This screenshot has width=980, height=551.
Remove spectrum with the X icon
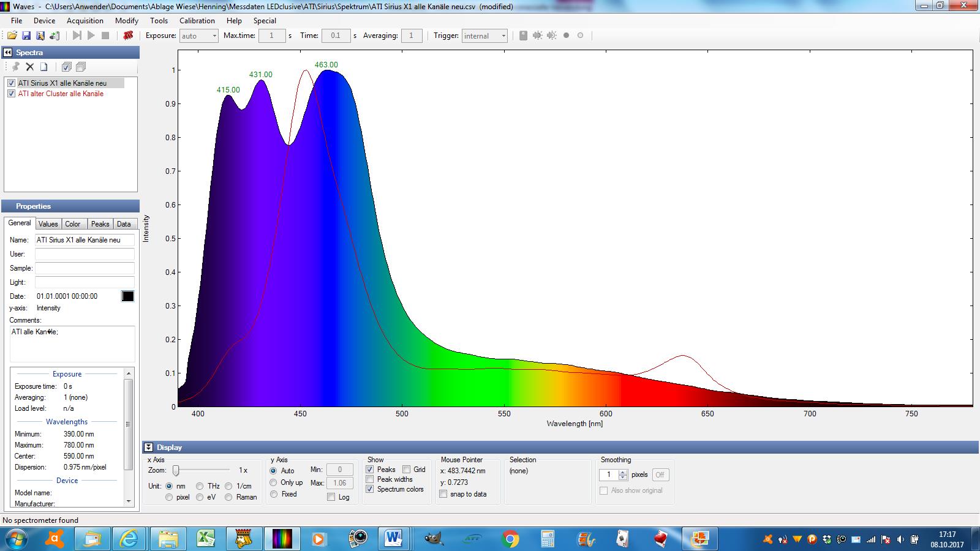[29, 67]
